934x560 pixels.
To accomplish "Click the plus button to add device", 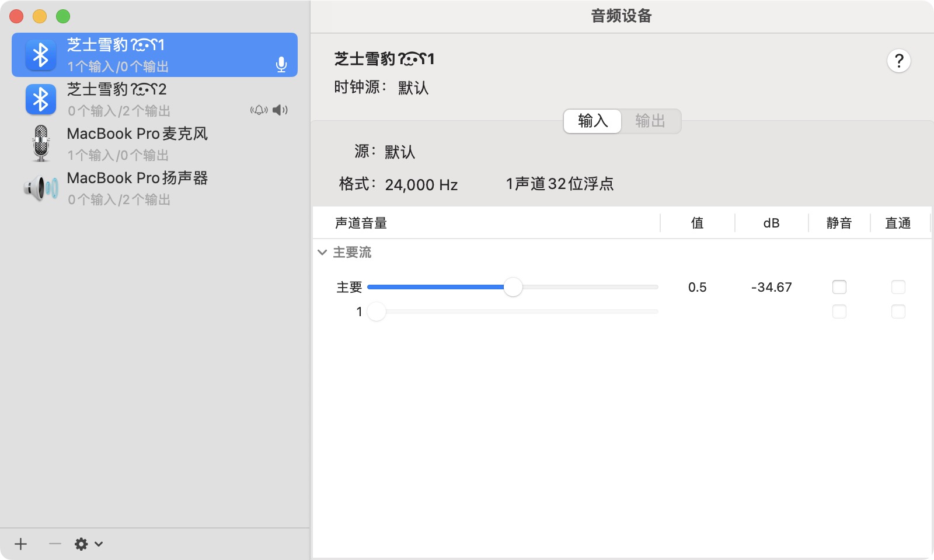I will coord(21,544).
